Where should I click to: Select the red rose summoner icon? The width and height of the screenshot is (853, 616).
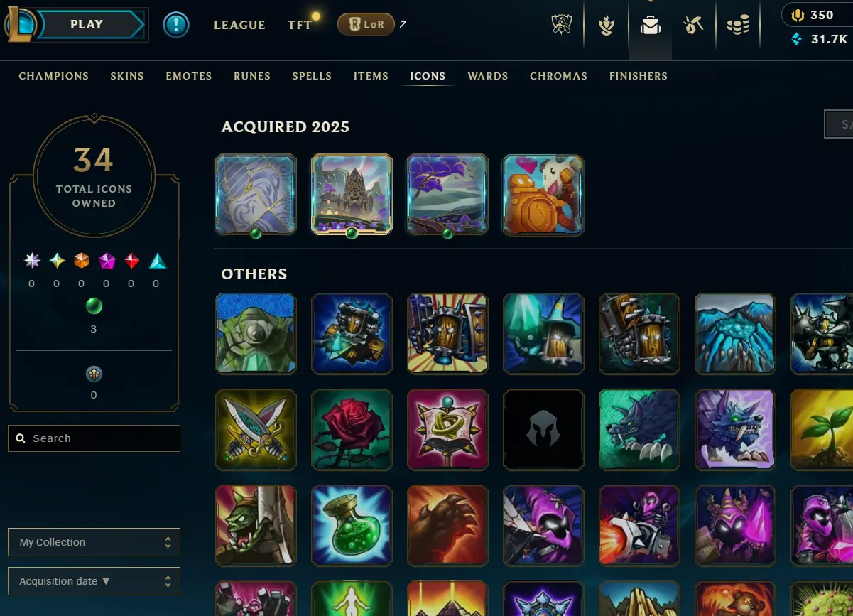point(352,429)
